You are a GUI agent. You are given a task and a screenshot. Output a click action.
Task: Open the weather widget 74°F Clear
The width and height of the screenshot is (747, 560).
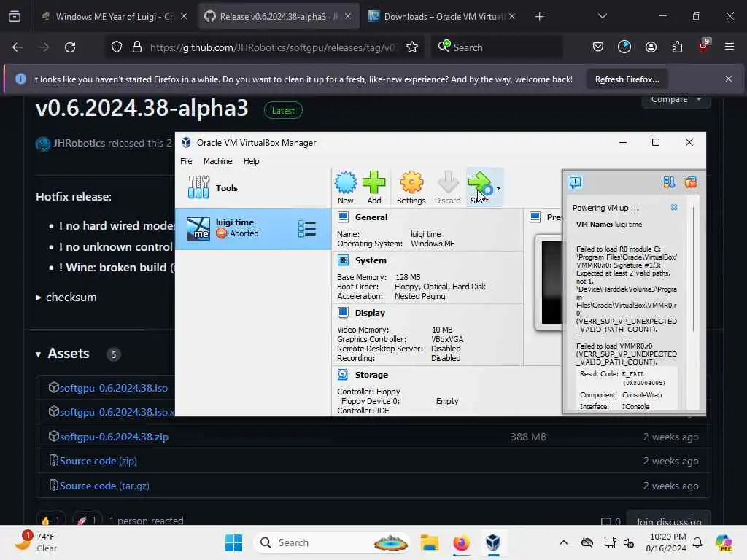point(36,542)
